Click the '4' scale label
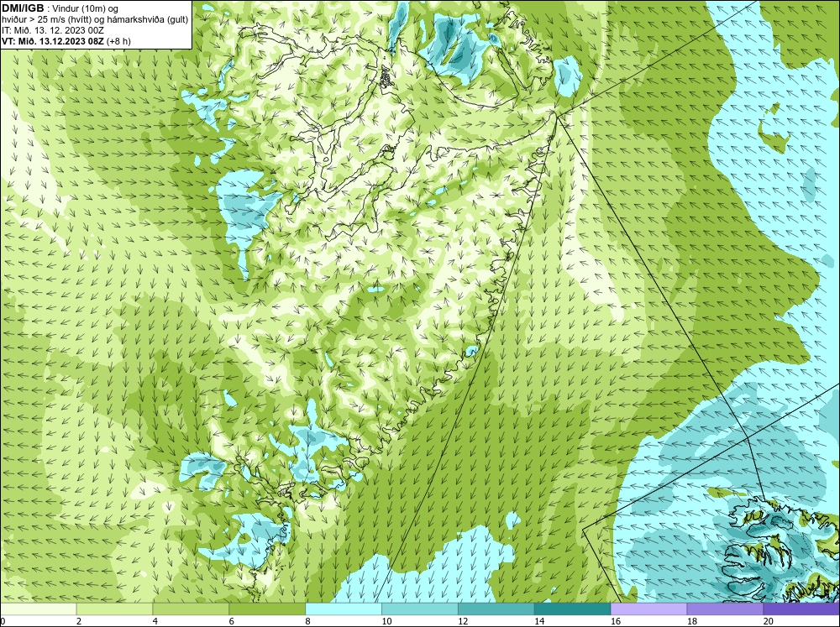The height and width of the screenshot is (627, 840). pyautogui.click(x=155, y=621)
